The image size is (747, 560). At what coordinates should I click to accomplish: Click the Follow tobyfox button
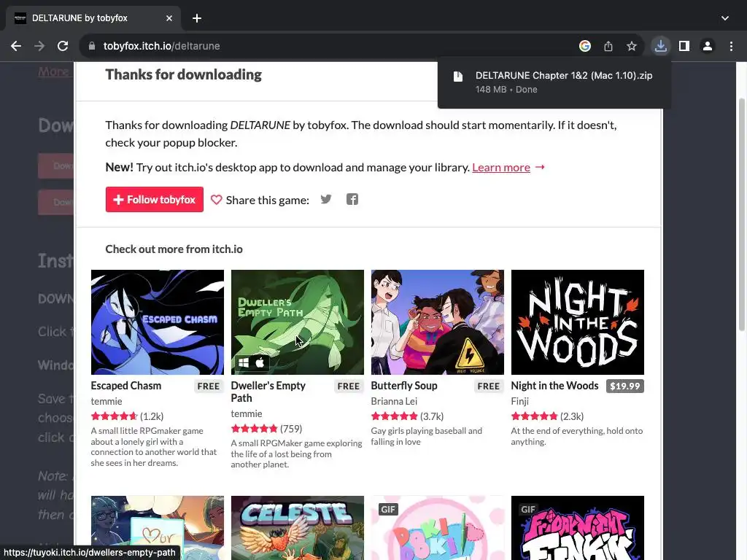click(x=155, y=200)
